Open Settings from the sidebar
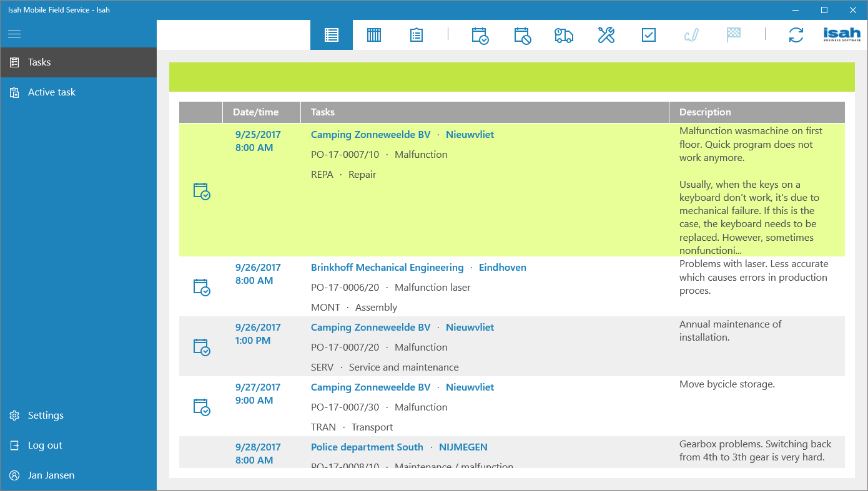Viewport: 868px width, 491px height. click(x=45, y=415)
